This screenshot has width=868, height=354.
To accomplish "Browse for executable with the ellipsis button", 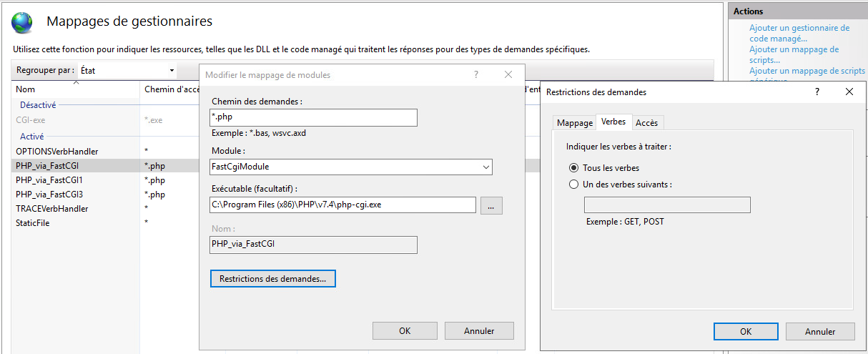I will click(x=491, y=205).
